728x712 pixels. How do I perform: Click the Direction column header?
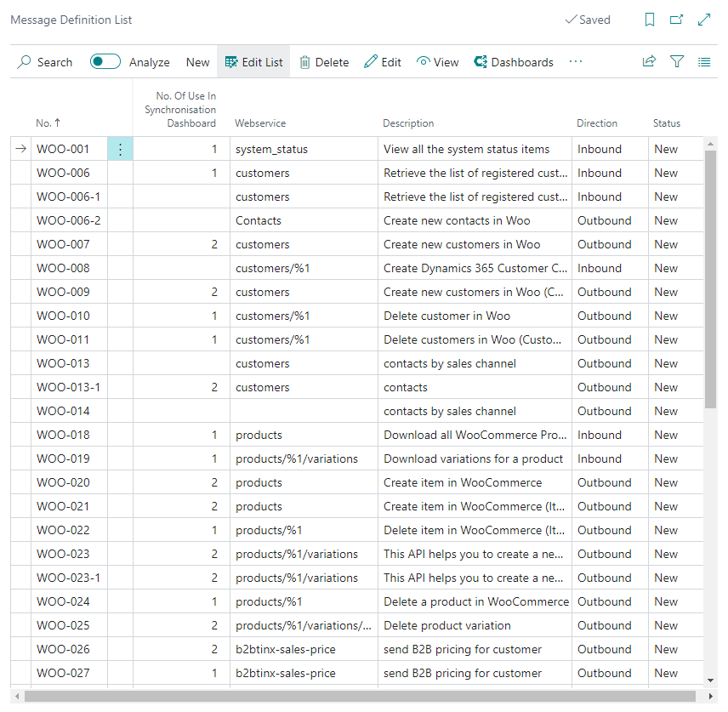(597, 123)
